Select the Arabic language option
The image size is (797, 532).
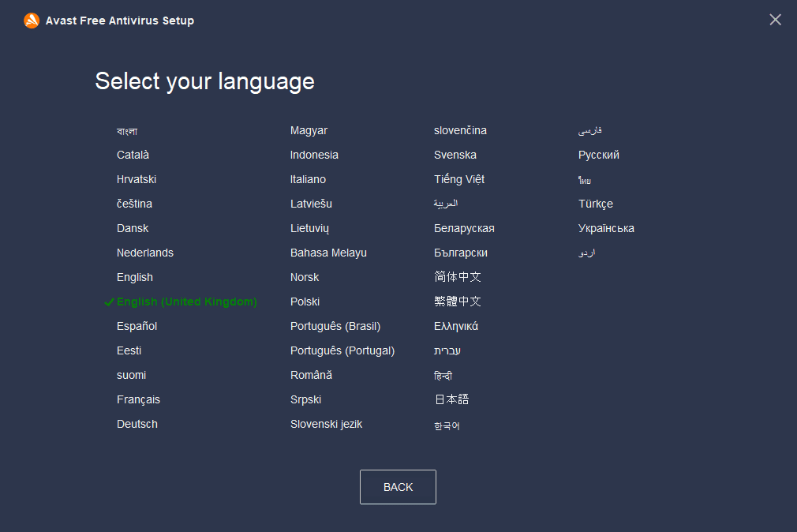[446, 204]
